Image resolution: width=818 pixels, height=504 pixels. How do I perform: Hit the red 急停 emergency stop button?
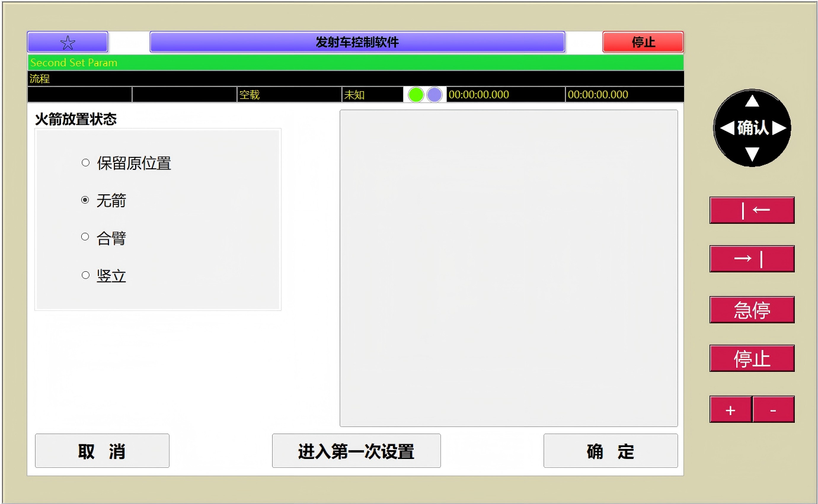[x=752, y=310]
